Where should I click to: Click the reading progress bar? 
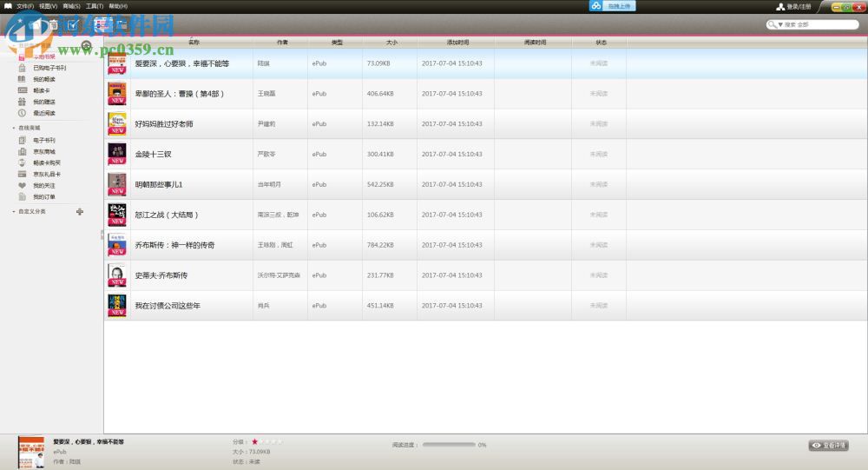pos(449,445)
